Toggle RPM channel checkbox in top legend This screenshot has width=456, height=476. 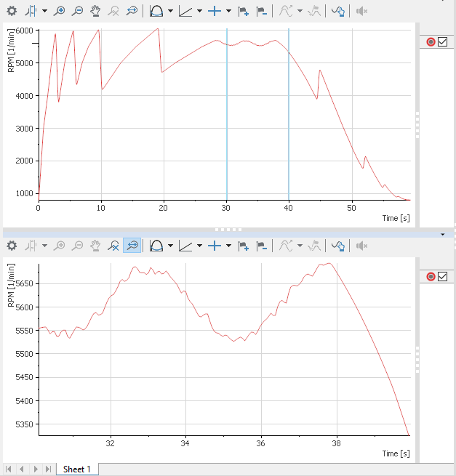[442, 42]
